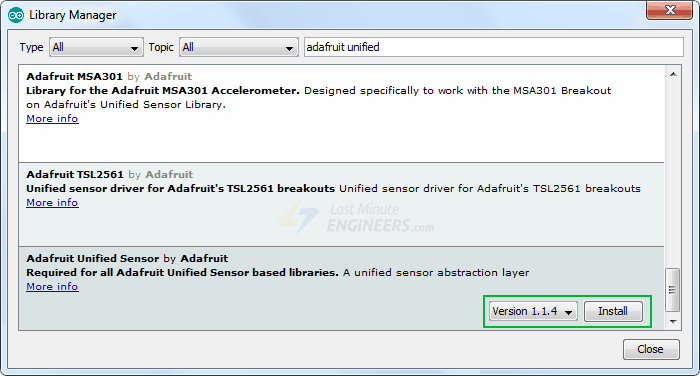Open More info link for Adafruit MSA301

click(x=52, y=119)
